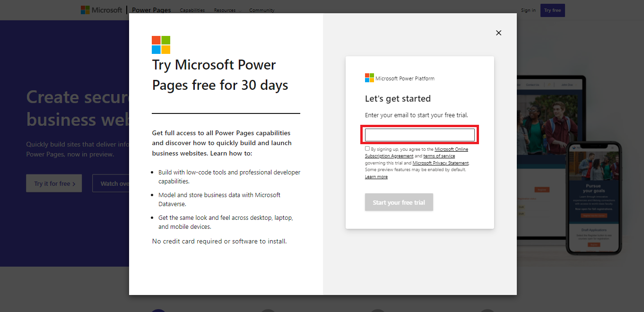Click the Microsoft Power Platform logo

pos(369,78)
